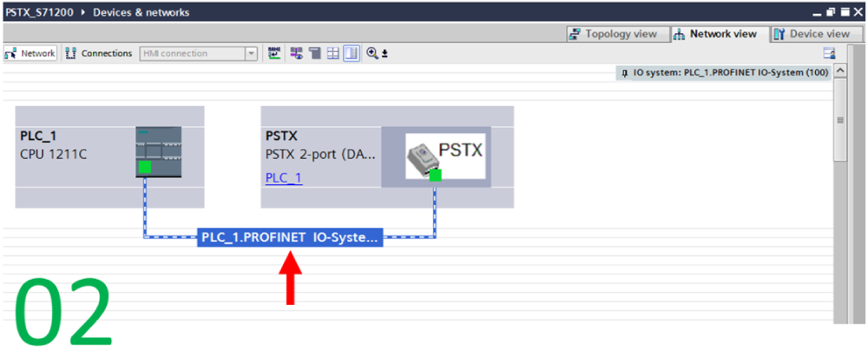The height and width of the screenshot is (358, 868).
Task: Click the vertical scrollbar thumb
Action: click(x=839, y=120)
